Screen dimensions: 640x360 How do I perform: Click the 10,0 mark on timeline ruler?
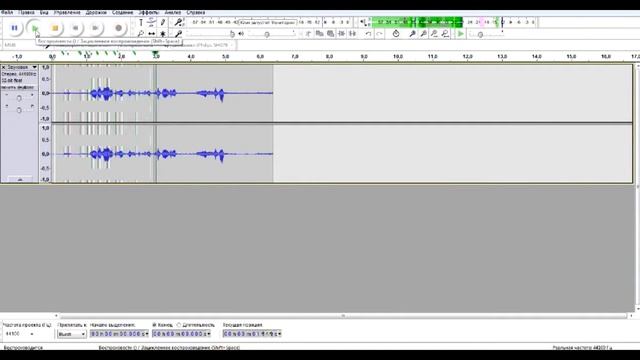click(398, 57)
